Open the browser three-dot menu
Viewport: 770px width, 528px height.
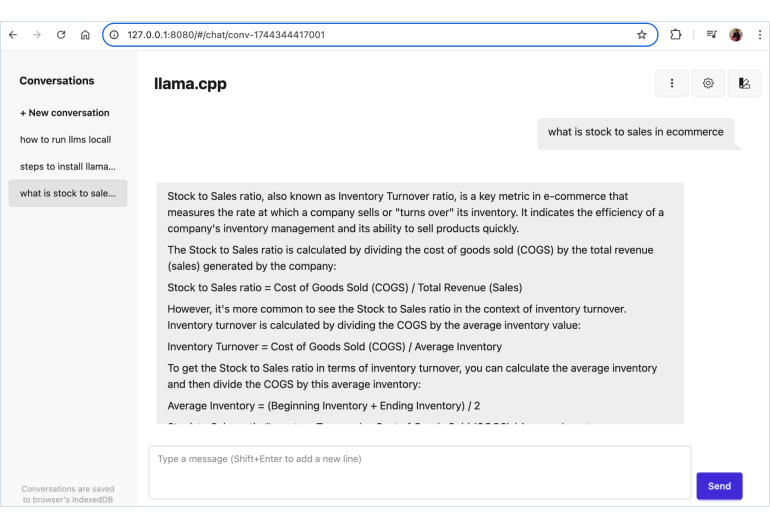[760, 35]
